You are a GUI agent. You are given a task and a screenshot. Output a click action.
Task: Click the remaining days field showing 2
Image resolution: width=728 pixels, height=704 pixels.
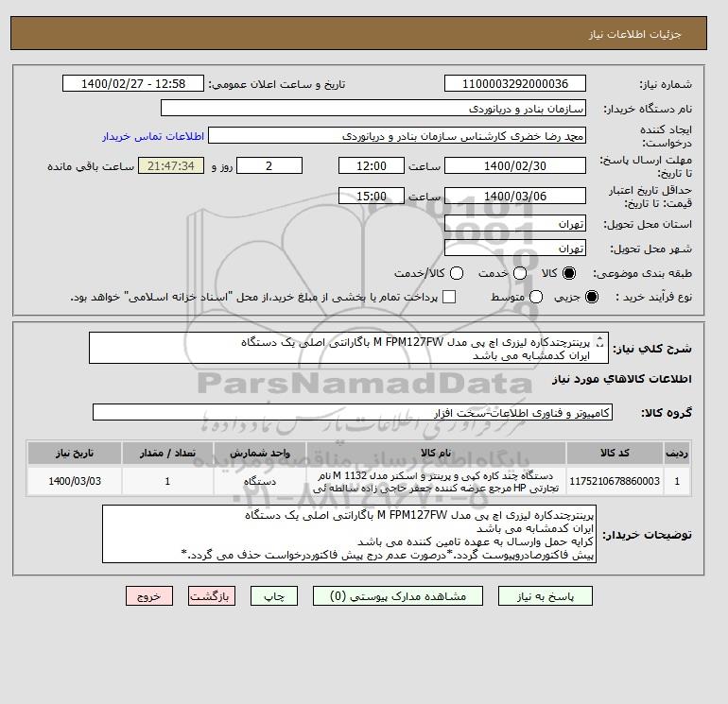tap(269, 165)
